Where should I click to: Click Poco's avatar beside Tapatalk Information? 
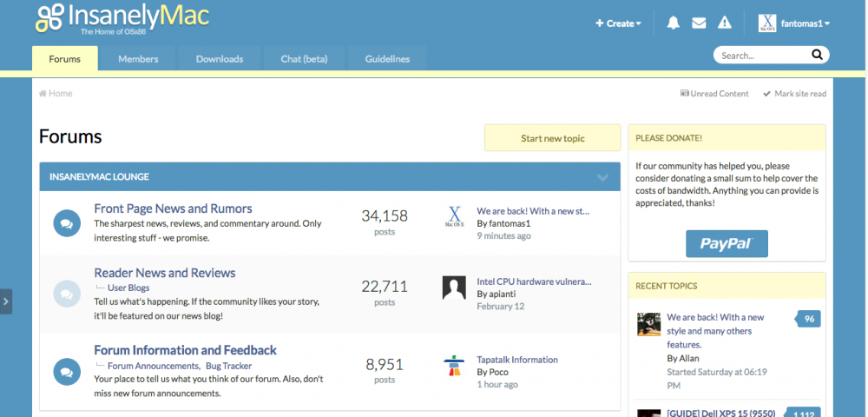tap(454, 366)
